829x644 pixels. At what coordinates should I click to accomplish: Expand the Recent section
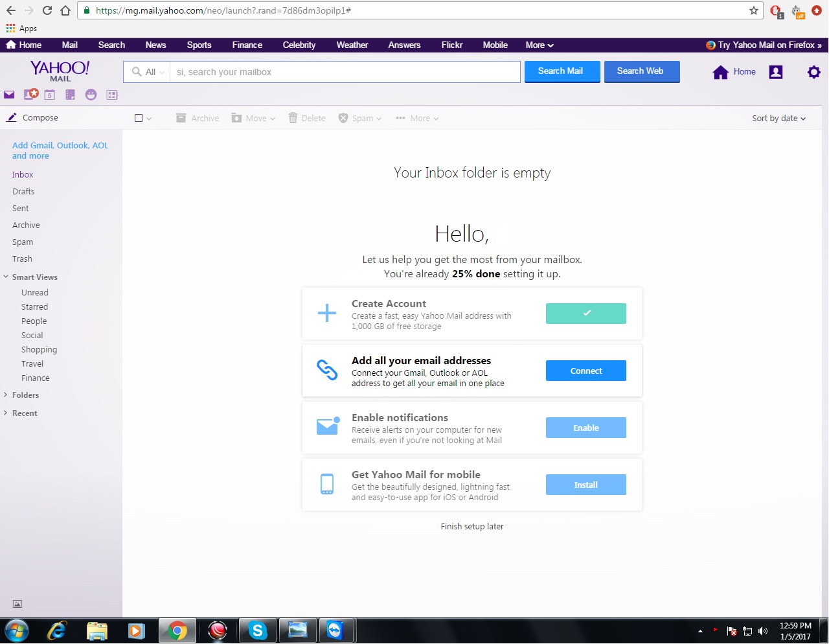click(x=6, y=413)
